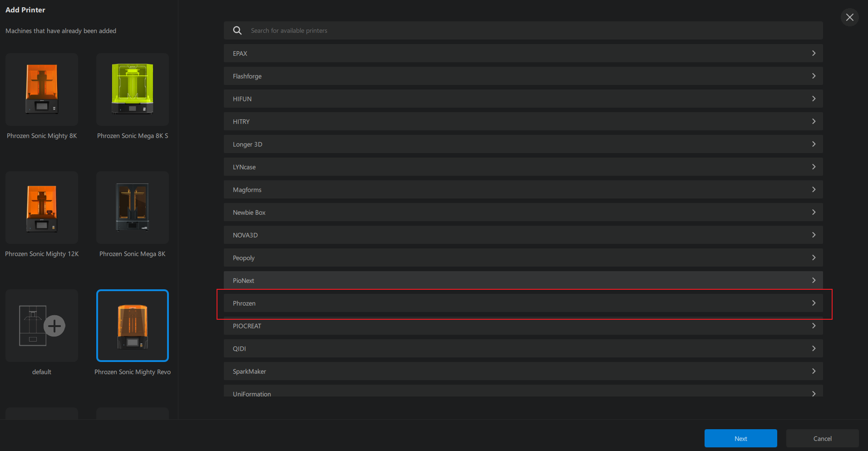Pick the Phrozen Sonic Mega 8K printer icon
Screen dimensions: 868x451
[x=133, y=208]
